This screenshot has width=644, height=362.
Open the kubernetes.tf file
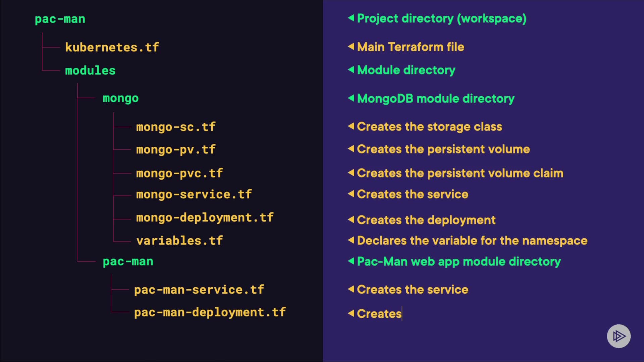112,47
